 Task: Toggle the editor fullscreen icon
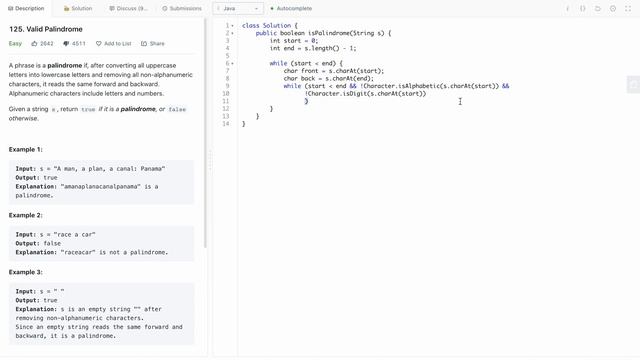point(628,9)
